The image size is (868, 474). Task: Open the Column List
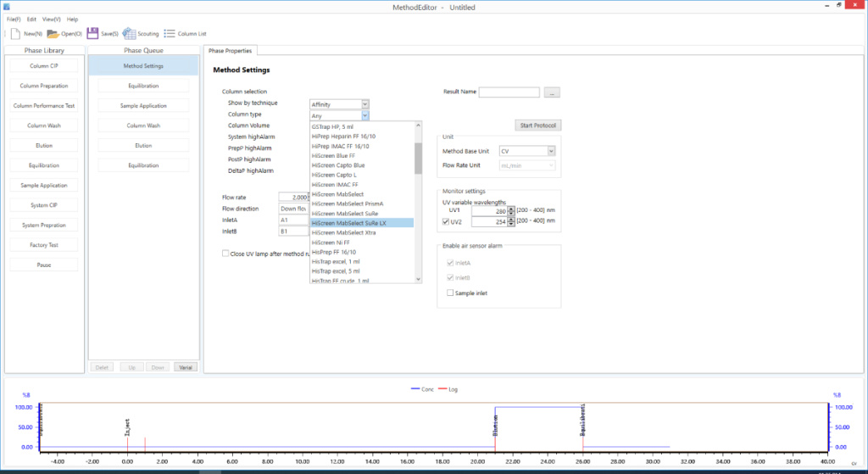click(x=185, y=34)
